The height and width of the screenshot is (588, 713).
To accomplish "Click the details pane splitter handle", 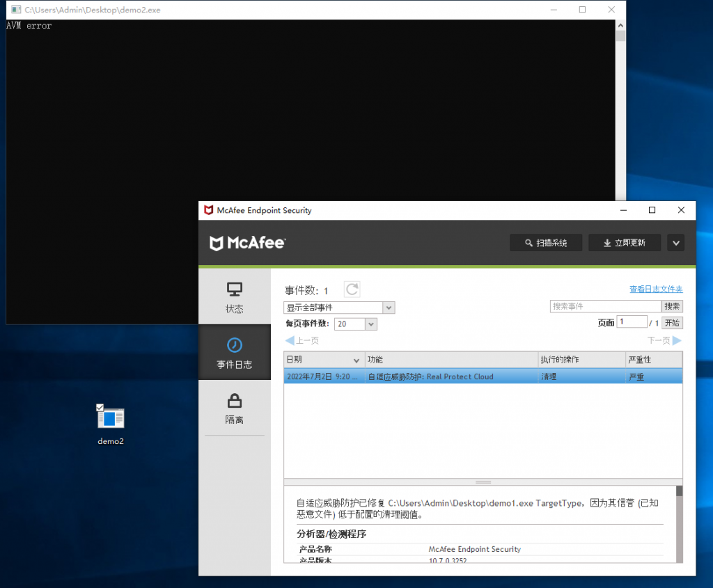I will tap(483, 482).
